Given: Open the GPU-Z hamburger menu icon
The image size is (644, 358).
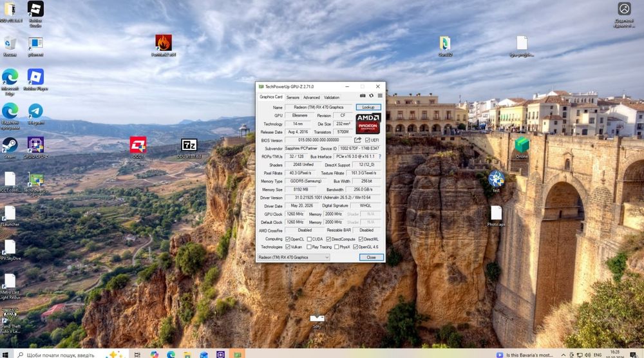Looking at the screenshot, I should (380, 96).
